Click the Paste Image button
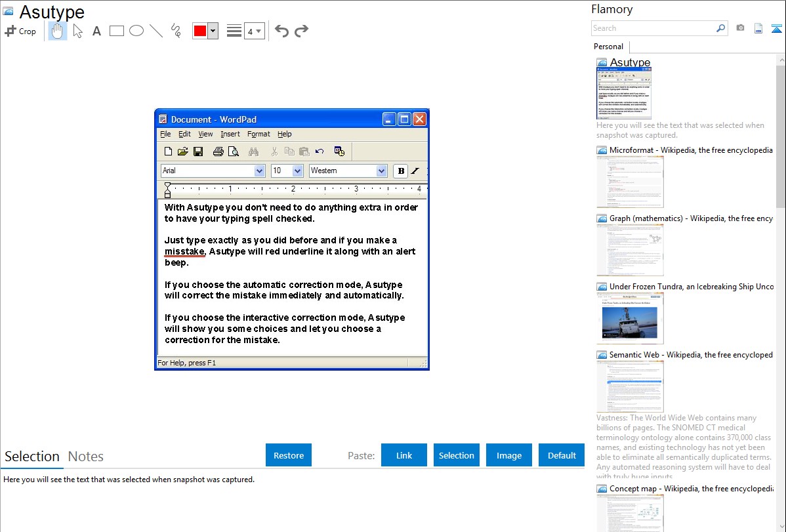Image resolution: width=786 pixels, height=532 pixels. [508, 455]
